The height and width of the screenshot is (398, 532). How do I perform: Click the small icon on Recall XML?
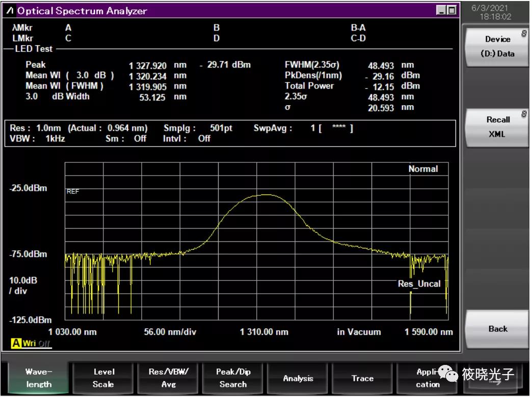coord(524,114)
